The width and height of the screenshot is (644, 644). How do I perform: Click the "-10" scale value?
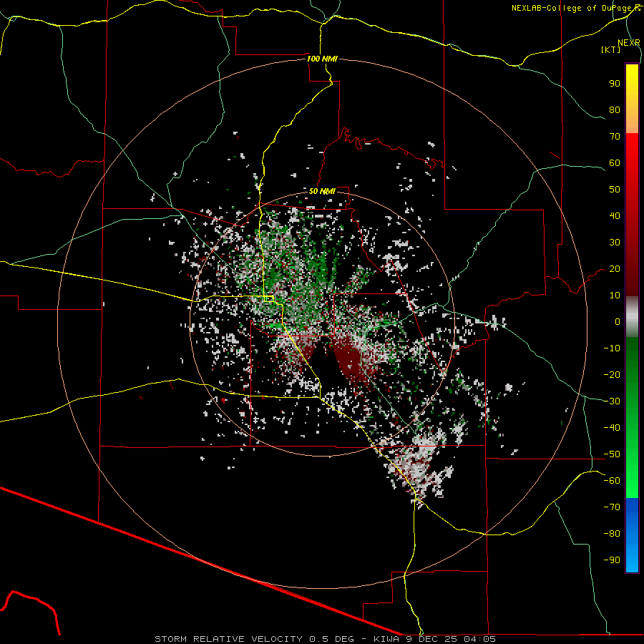[x=612, y=348]
